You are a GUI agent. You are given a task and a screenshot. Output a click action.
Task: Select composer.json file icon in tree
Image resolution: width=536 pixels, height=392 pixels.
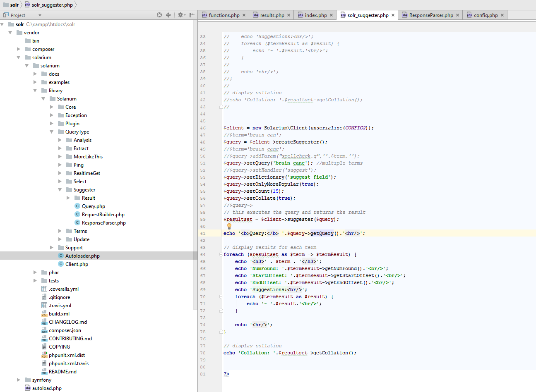pos(44,330)
